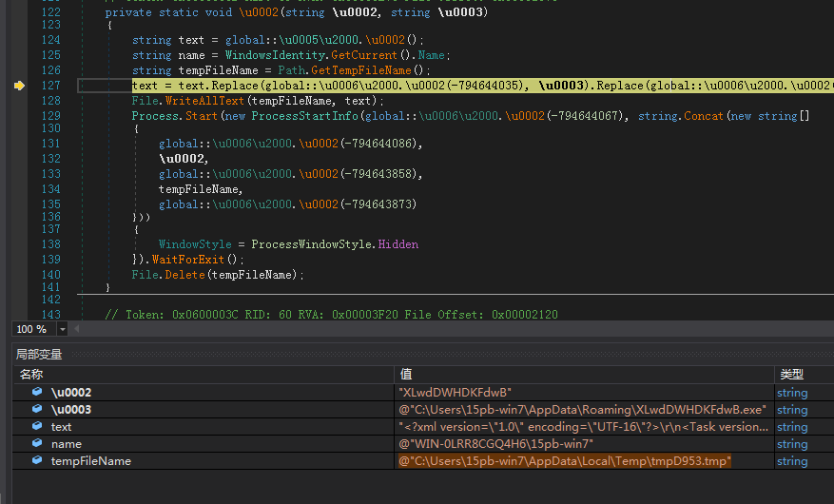The height and width of the screenshot is (504, 834).
Task: Click the variable icon beside the name local
Action: coord(37,443)
